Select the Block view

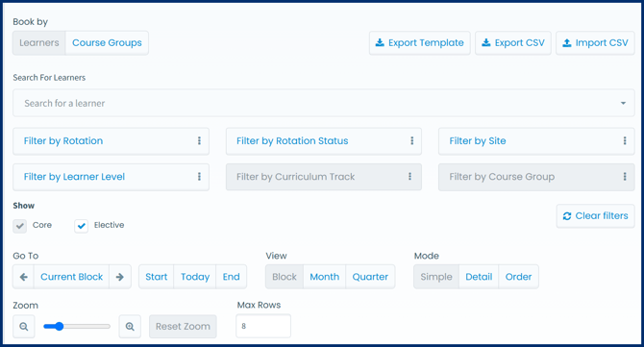coord(285,277)
